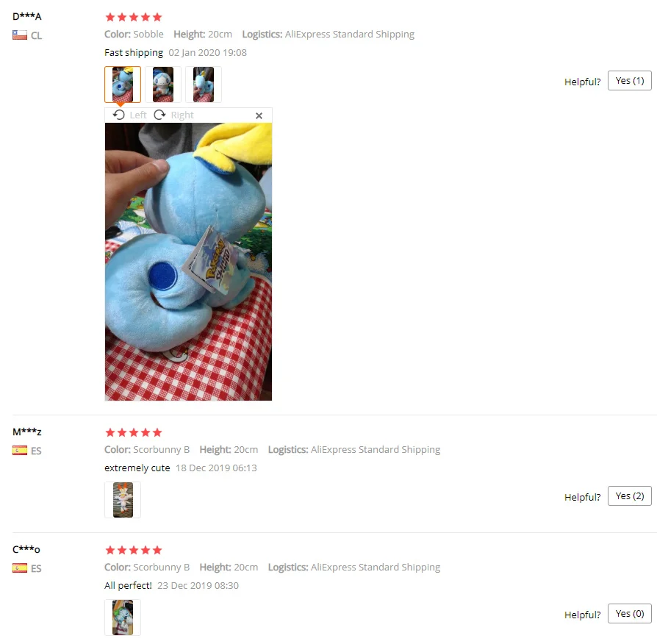Click the Chile flag next to CL

coord(20,35)
